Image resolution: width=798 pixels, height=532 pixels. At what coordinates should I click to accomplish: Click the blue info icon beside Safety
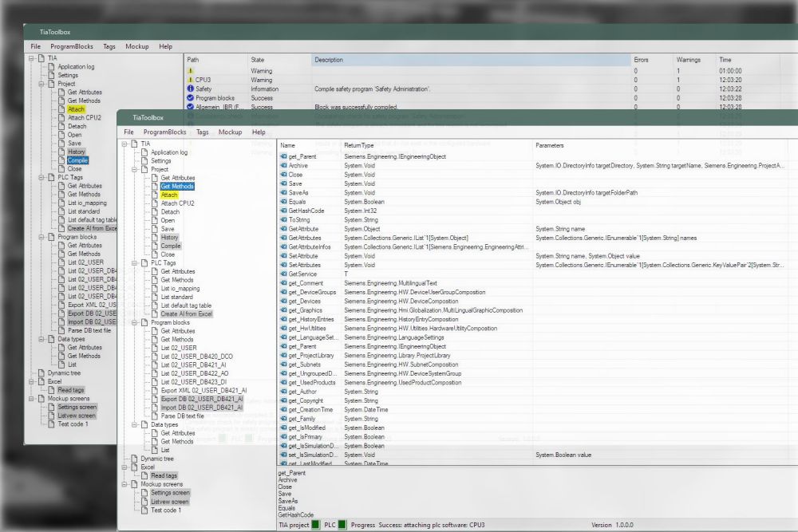click(191, 89)
